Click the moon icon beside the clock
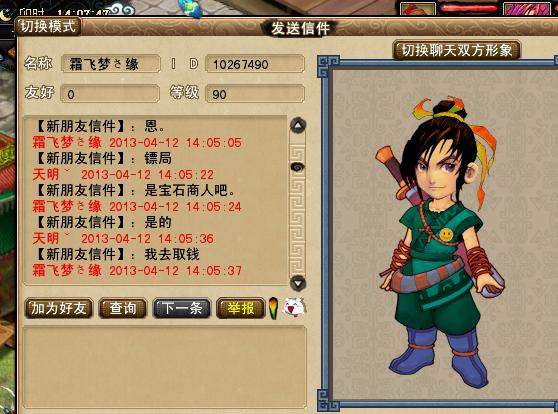 pyautogui.click(x=6, y=15)
